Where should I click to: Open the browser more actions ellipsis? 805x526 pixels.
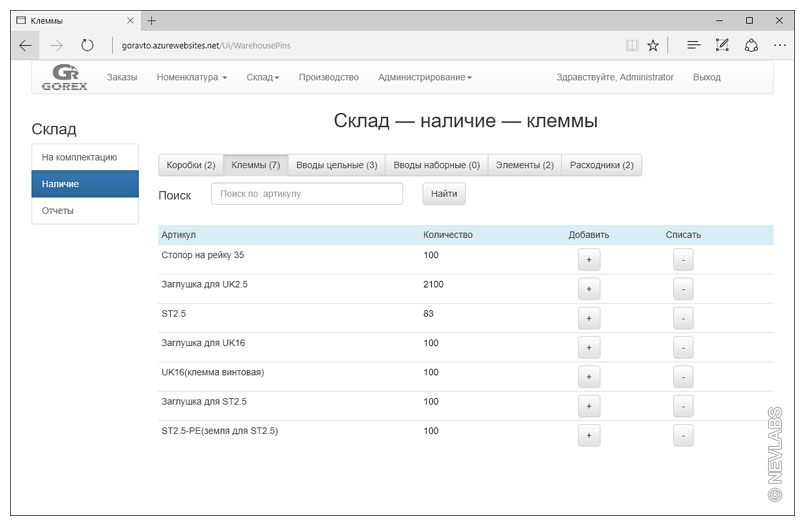[x=779, y=45]
